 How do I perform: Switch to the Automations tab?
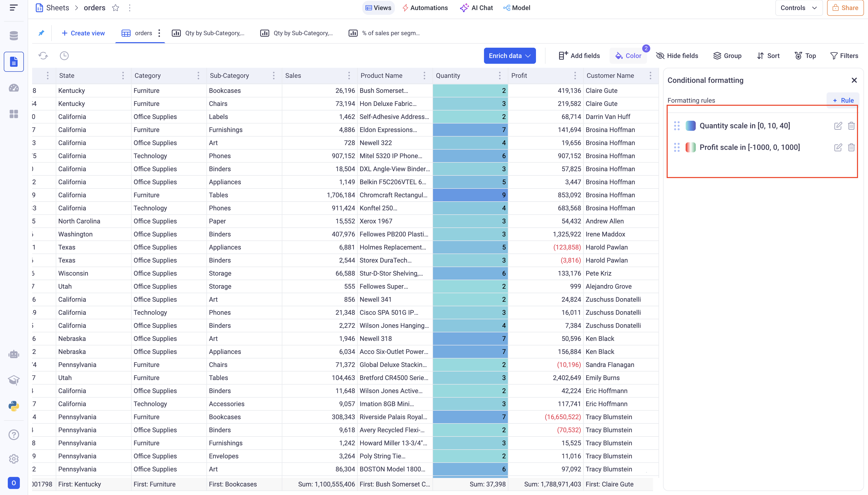[425, 8]
